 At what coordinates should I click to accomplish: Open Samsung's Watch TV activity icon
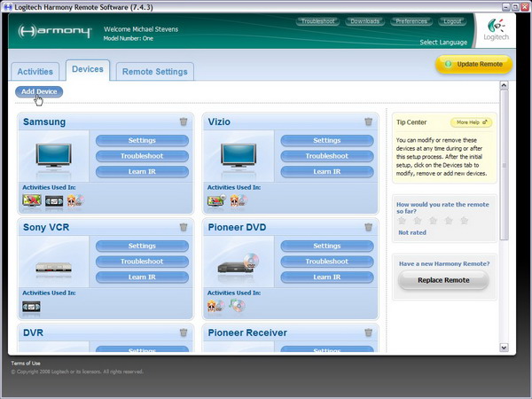[x=32, y=200]
